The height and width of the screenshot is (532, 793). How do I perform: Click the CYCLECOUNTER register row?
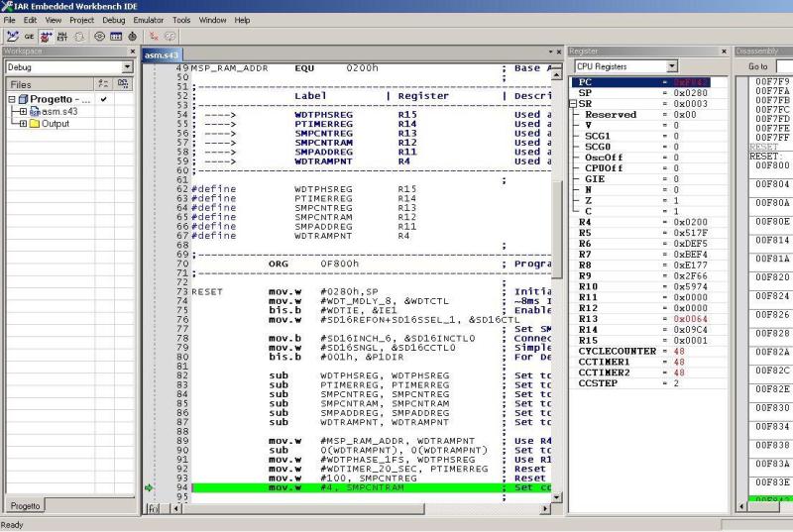point(649,351)
